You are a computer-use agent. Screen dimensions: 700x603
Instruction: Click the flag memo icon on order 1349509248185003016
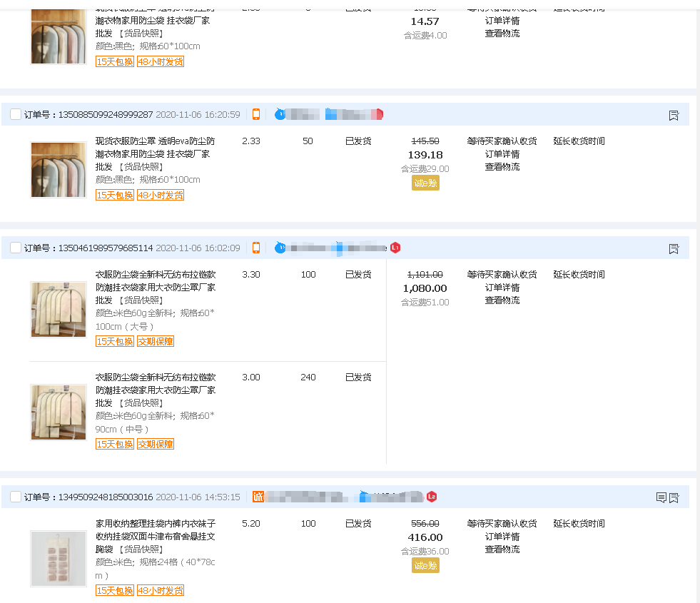click(674, 497)
